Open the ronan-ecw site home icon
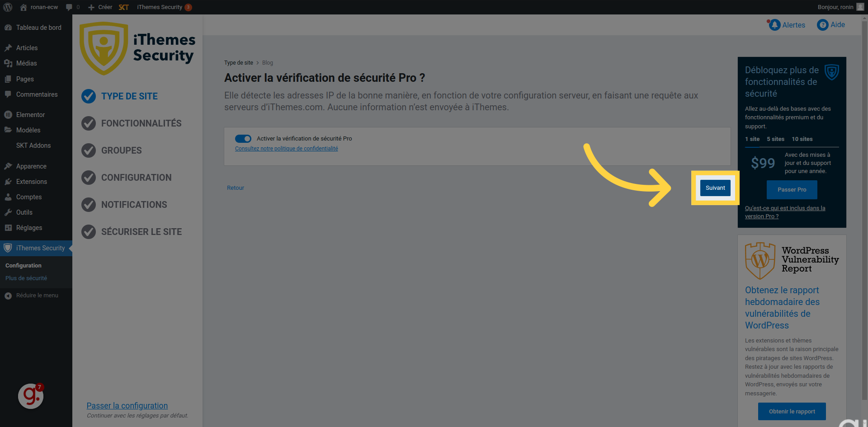This screenshot has height=427, width=868. (x=24, y=7)
